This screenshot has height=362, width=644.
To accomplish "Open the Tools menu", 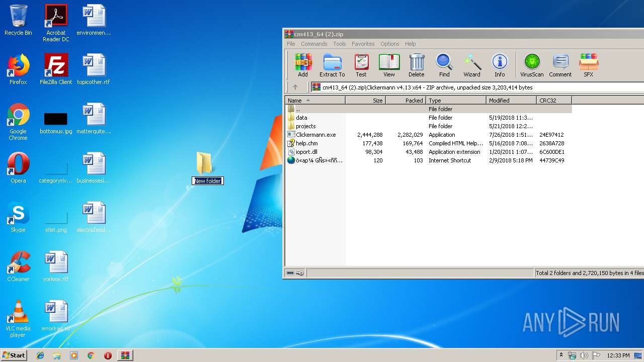I will coord(340,44).
